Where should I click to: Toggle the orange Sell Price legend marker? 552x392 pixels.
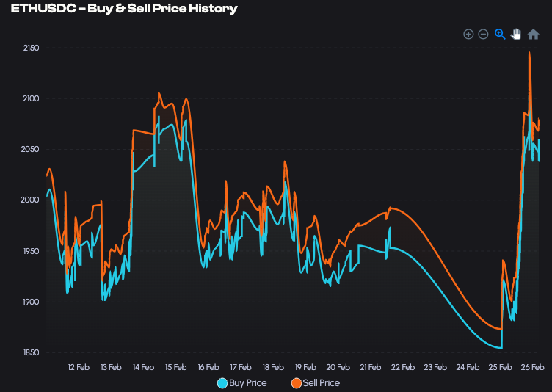pyautogui.click(x=297, y=383)
